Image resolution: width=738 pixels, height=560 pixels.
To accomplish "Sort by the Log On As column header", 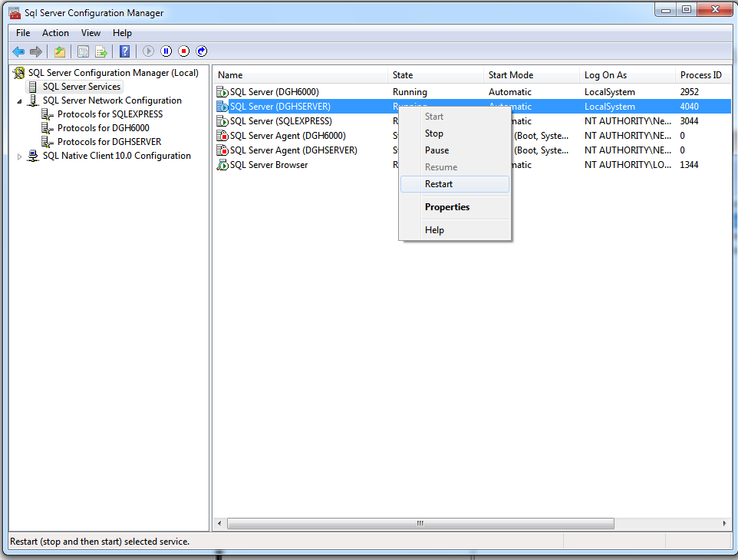I will 628,75.
